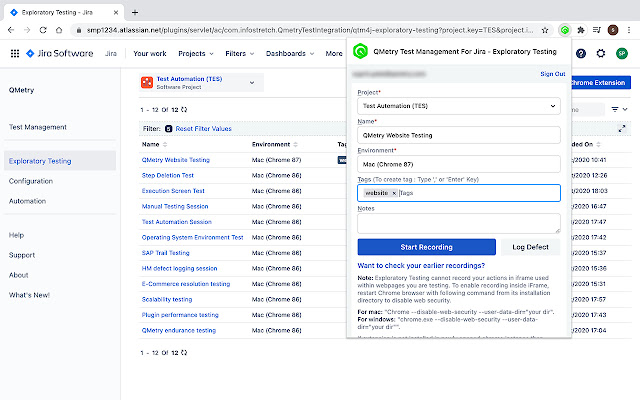The height and width of the screenshot is (400, 640).
Task: Bookmark this page with the star icon
Action: (544, 30)
